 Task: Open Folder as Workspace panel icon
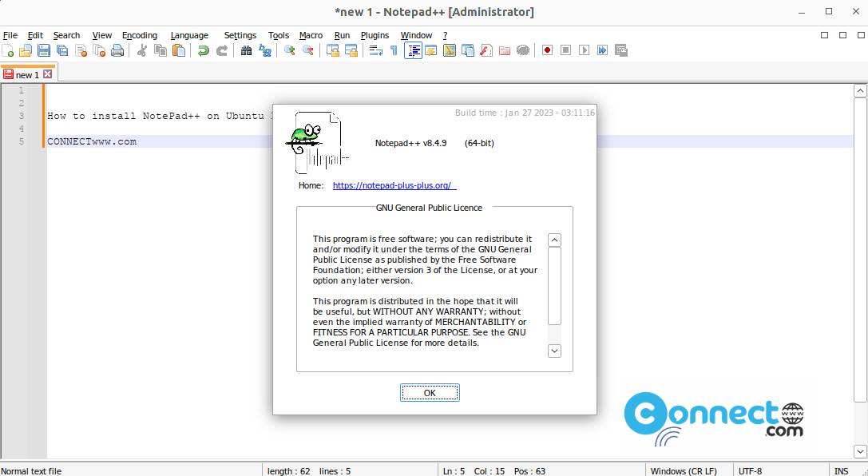(505, 51)
